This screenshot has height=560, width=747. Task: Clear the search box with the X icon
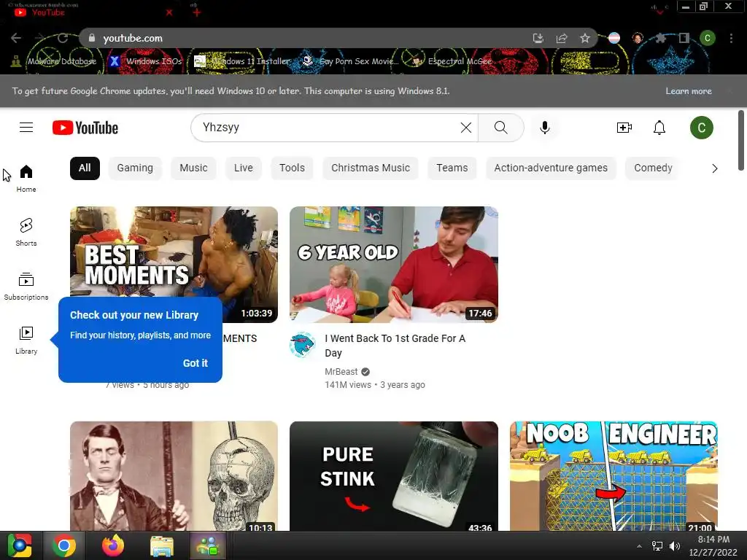466,128
